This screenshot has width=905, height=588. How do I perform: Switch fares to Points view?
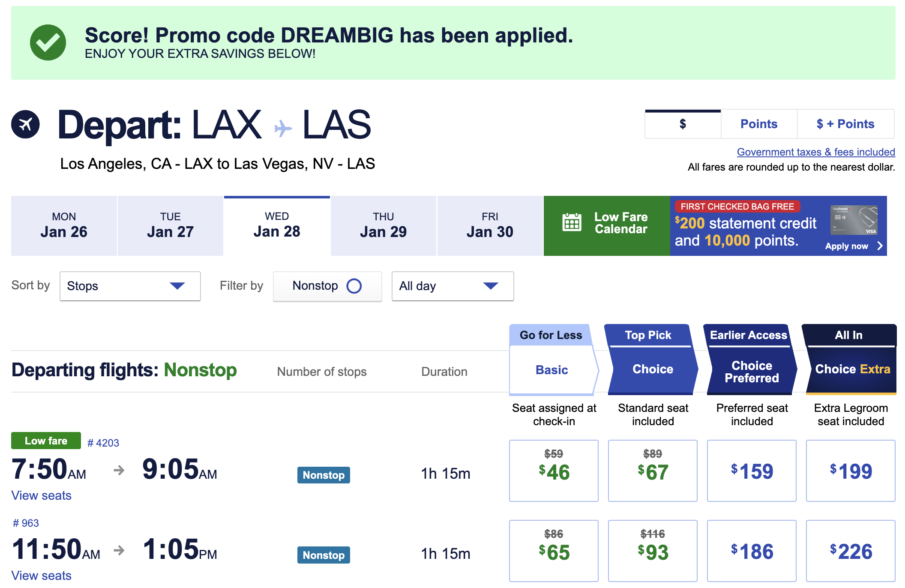click(758, 124)
